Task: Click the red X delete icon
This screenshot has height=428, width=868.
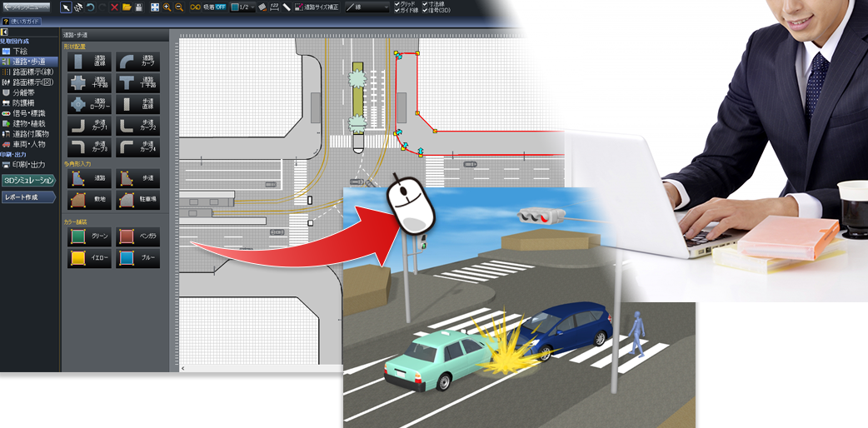Action: pos(114,7)
